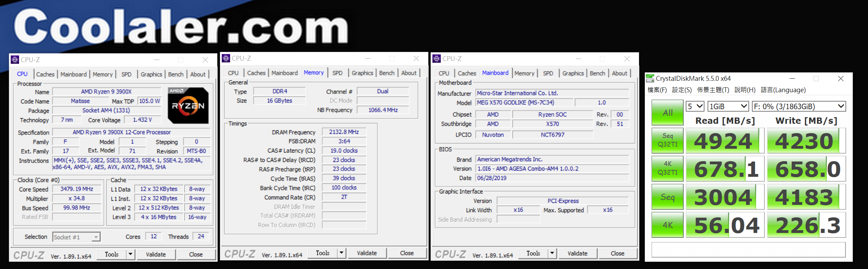Click the processor Name field AMD Ryzen 9 3900X
The height and width of the screenshot is (269, 868).
pyautogui.click(x=106, y=92)
